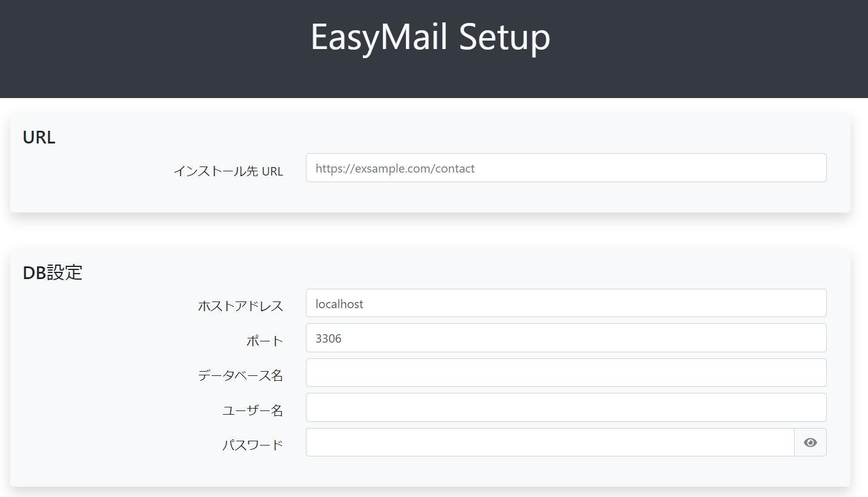Click the DB設定 section heading
The height and width of the screenshot is (497, 868).
pos(52,272)
